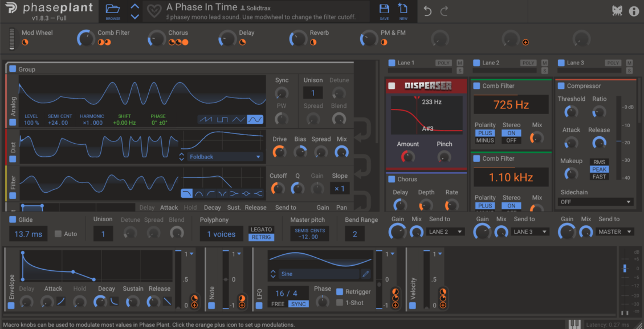Disable the Filter module

click(x=13, y=195)
